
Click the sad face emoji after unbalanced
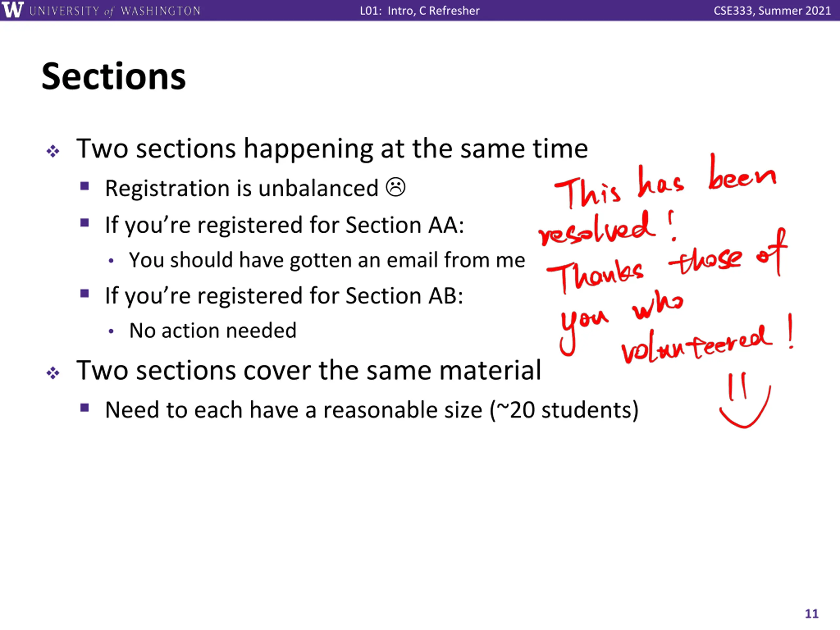coord(396,187)
